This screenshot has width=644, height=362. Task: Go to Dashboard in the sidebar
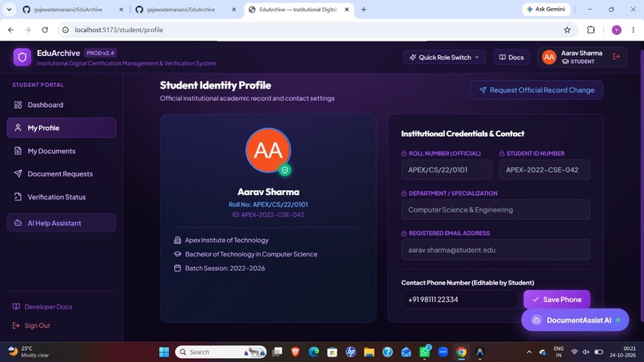coord(62,105)
